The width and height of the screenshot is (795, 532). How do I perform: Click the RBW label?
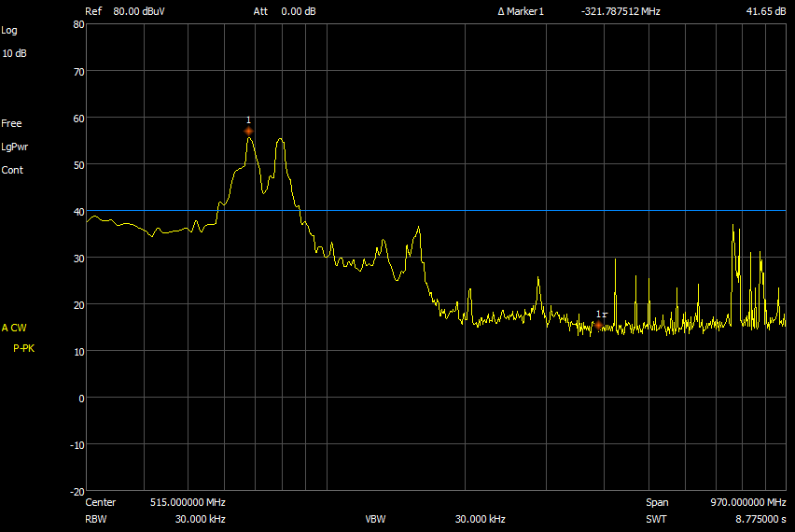96,519
